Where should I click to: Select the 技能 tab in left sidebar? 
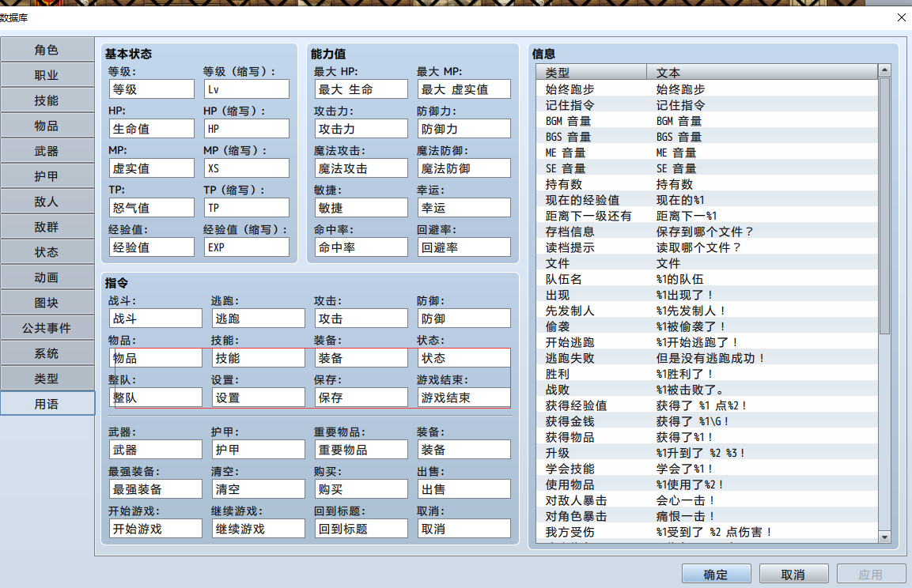click(47, 100)
